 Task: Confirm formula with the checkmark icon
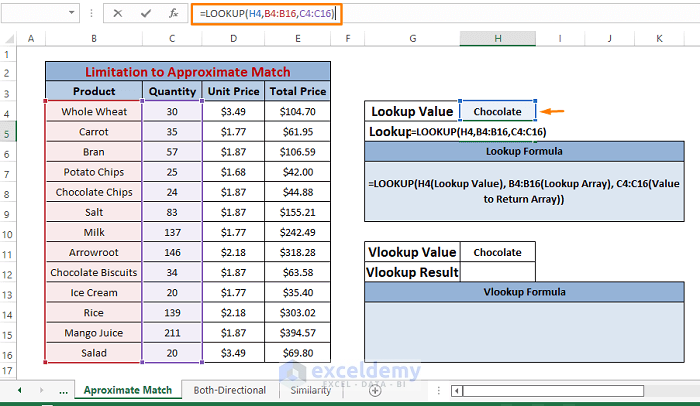coord(146,13)
